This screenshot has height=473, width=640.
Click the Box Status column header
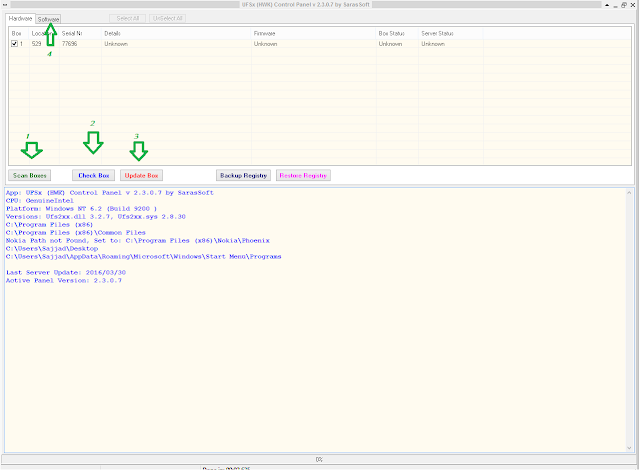[397, 33]
